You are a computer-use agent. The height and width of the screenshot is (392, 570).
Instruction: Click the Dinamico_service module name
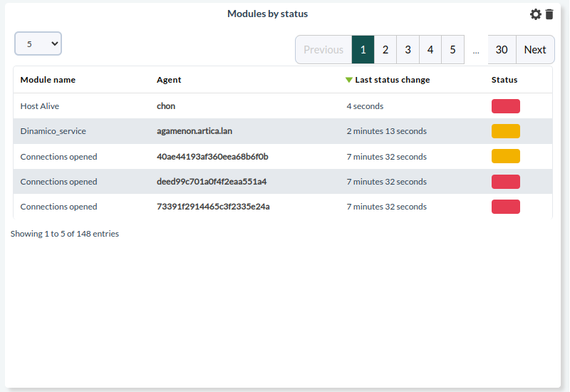53,131
